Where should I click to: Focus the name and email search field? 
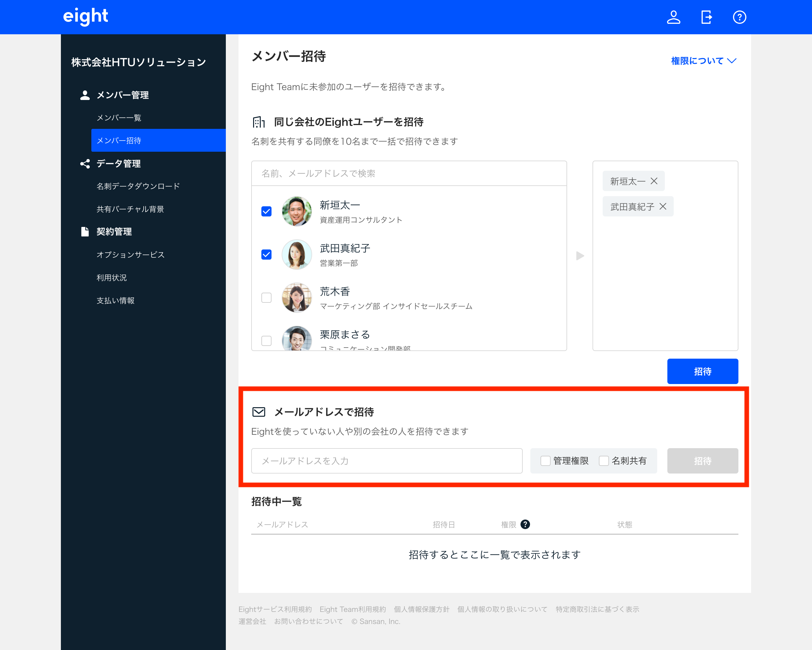(x=409, y=173)
